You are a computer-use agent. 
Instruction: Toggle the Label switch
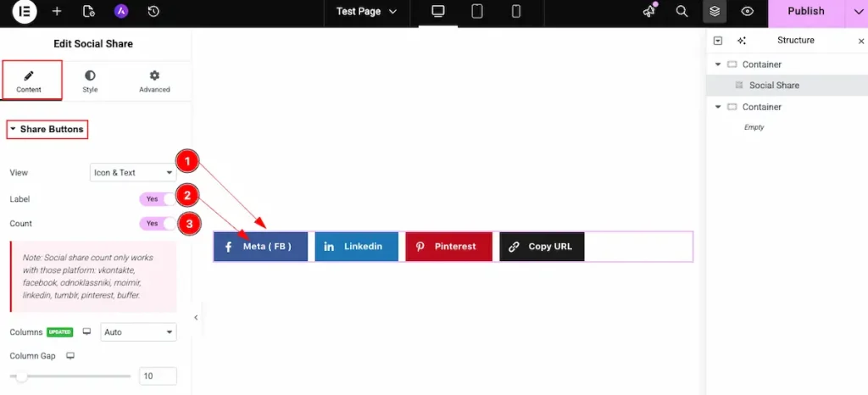coord(157,199)
